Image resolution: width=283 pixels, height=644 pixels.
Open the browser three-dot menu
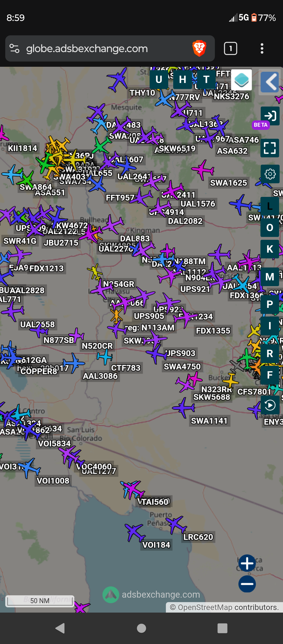point(262,48)
